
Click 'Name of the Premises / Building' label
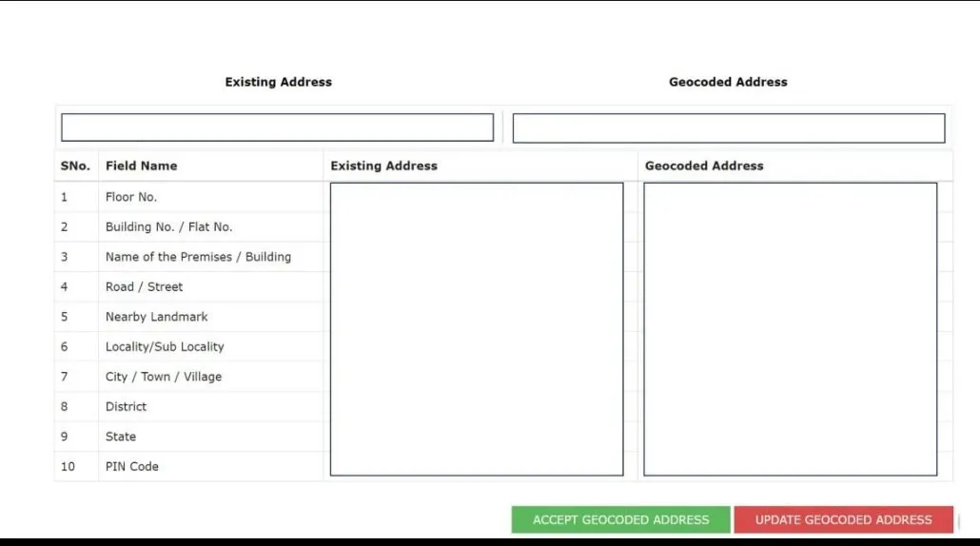coord(198,257)
